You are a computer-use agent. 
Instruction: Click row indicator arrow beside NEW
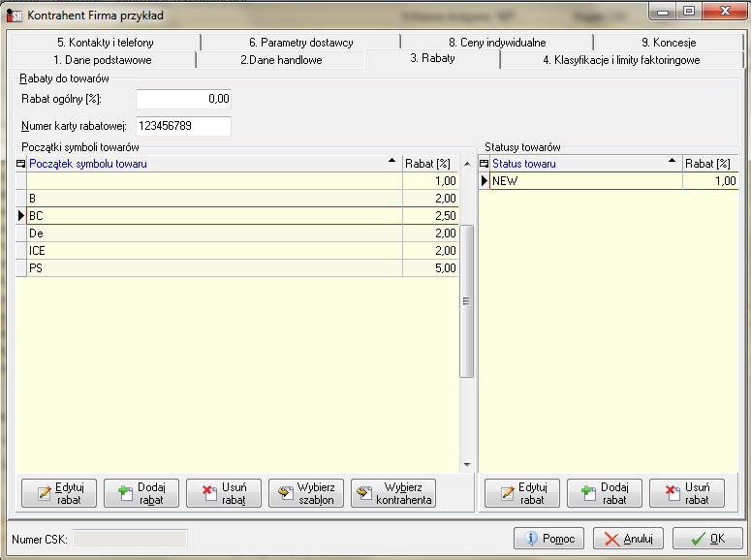tap(484, 181)
